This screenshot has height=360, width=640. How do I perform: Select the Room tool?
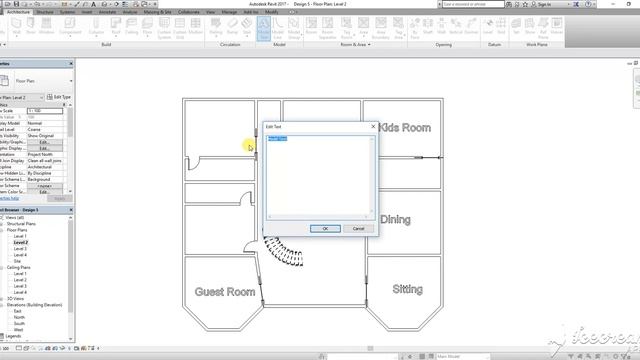311,27
